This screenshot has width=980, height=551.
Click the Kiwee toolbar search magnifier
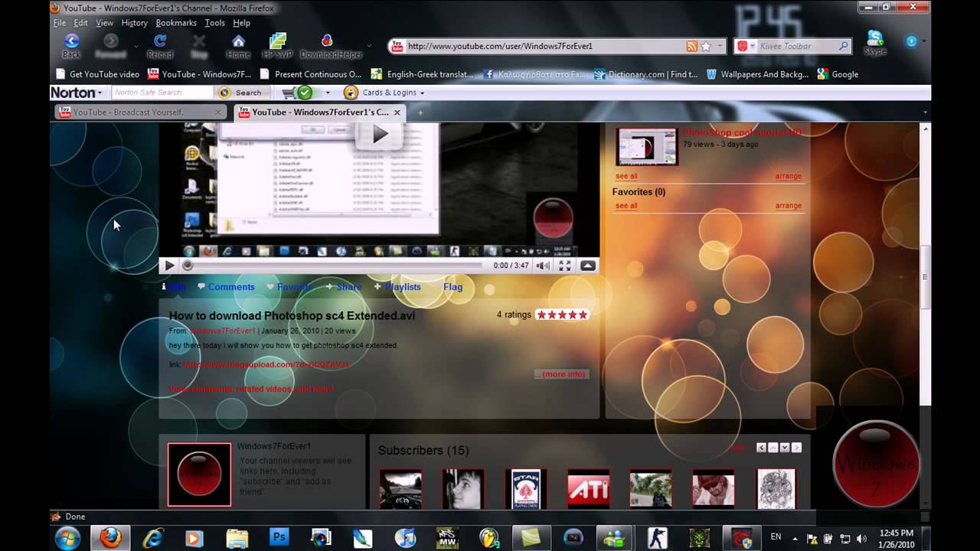click(x=844, y=46)
